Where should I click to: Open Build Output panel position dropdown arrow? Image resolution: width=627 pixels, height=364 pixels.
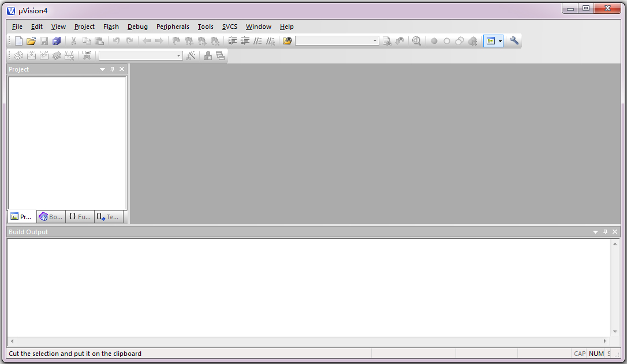[x=595, y=232]
